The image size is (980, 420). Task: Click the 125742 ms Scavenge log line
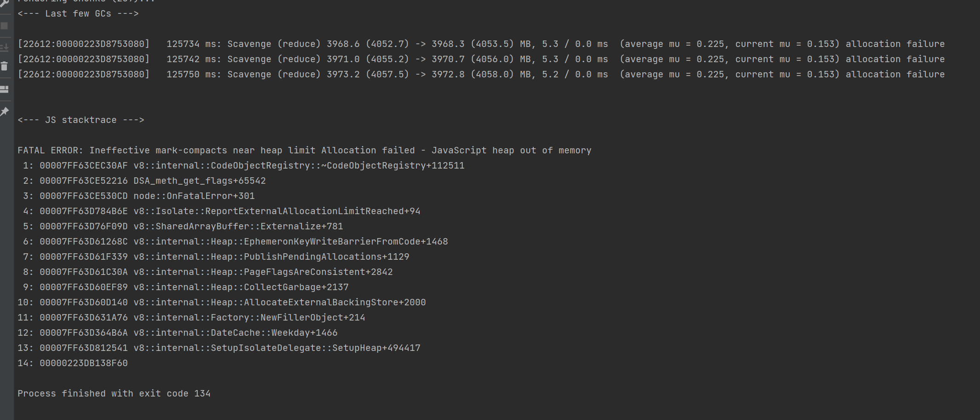[481, 59]
